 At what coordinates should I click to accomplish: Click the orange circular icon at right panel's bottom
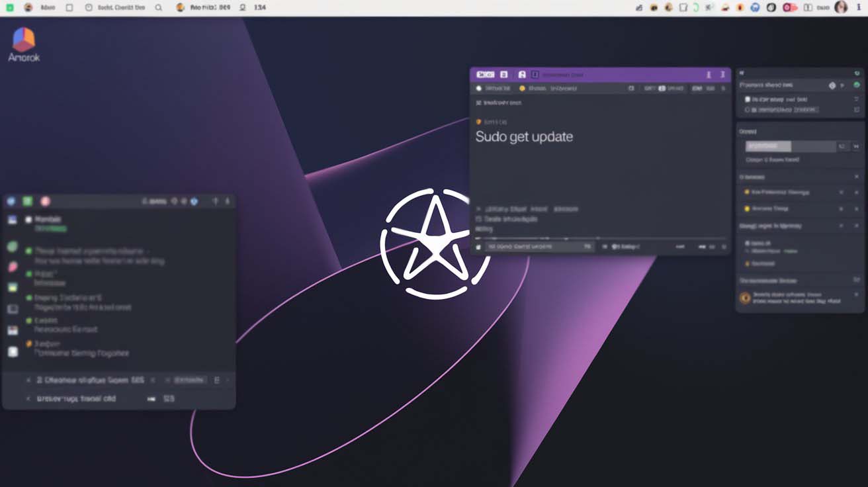pyautogui.click(x=745, y=298)
